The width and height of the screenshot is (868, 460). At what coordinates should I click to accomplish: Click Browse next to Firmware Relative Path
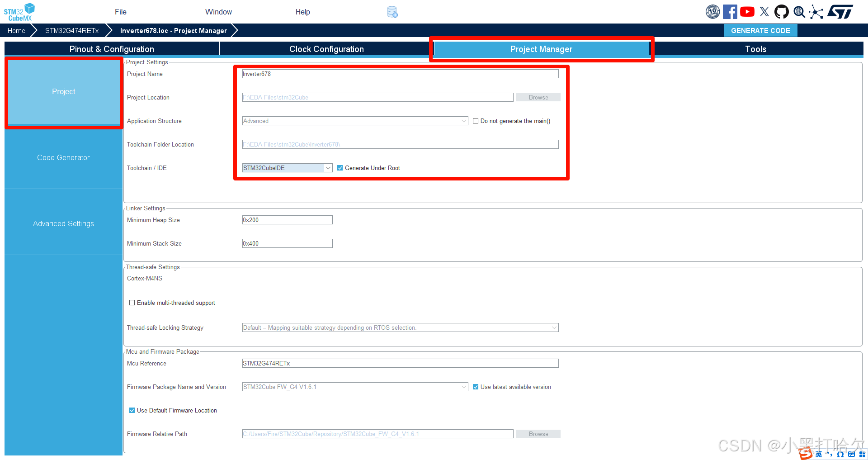coord(538,434)
